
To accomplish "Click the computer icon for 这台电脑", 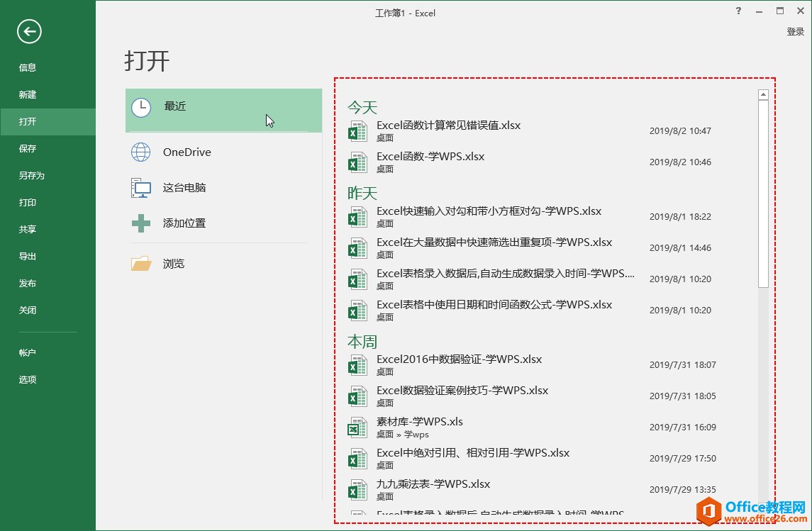I will click(x=141, y=188).
